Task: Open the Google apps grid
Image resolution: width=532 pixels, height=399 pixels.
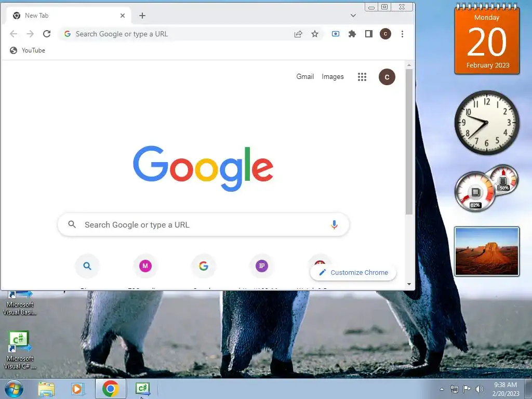Action: [362, 77]
